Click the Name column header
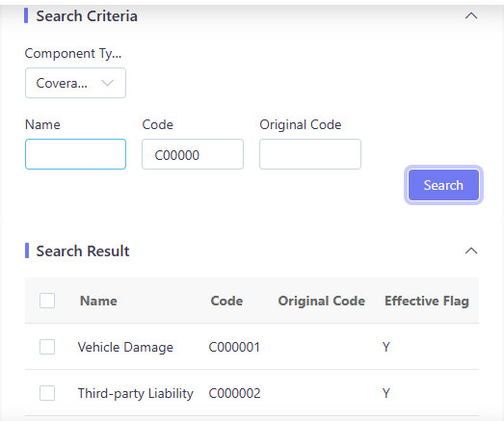 pyautogui.click(x=98, y=301)
